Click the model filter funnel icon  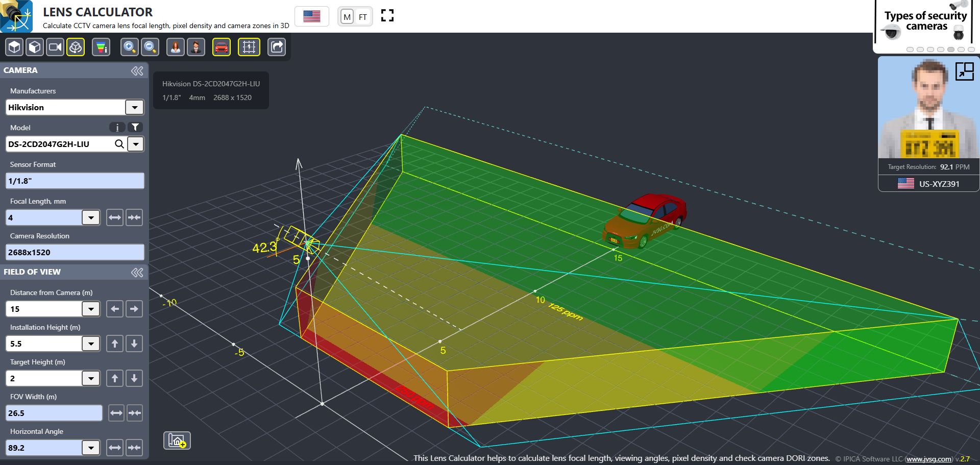click(x=135, y=128)
